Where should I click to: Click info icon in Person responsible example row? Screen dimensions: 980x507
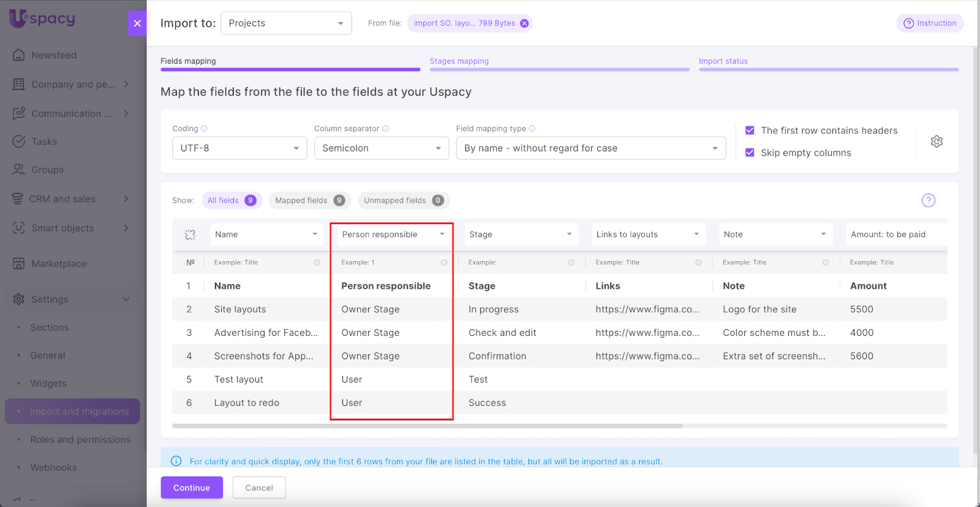coord(444,262)
